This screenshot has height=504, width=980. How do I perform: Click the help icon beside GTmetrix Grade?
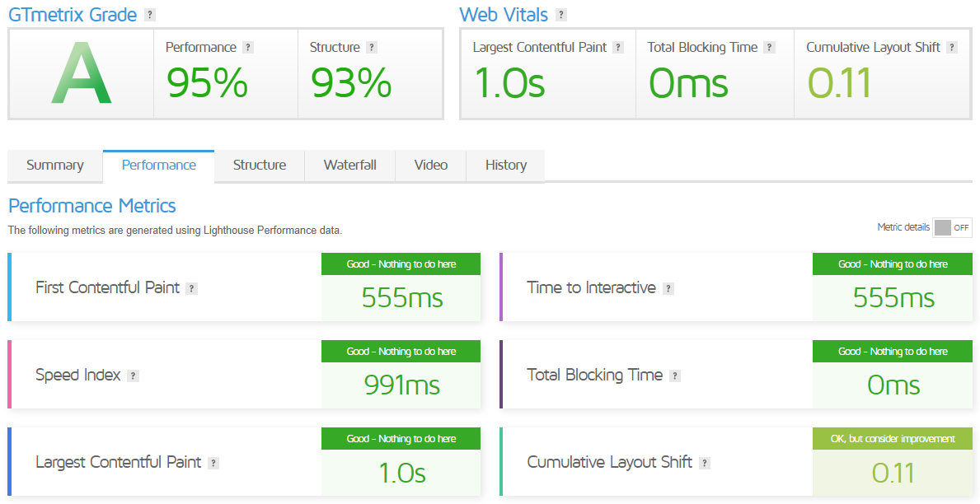coord(149,15)
